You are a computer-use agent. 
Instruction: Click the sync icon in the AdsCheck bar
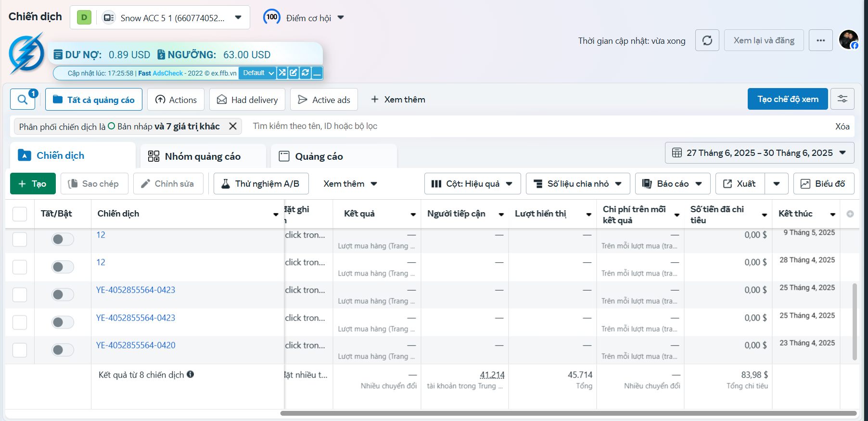tap(305, 73)
